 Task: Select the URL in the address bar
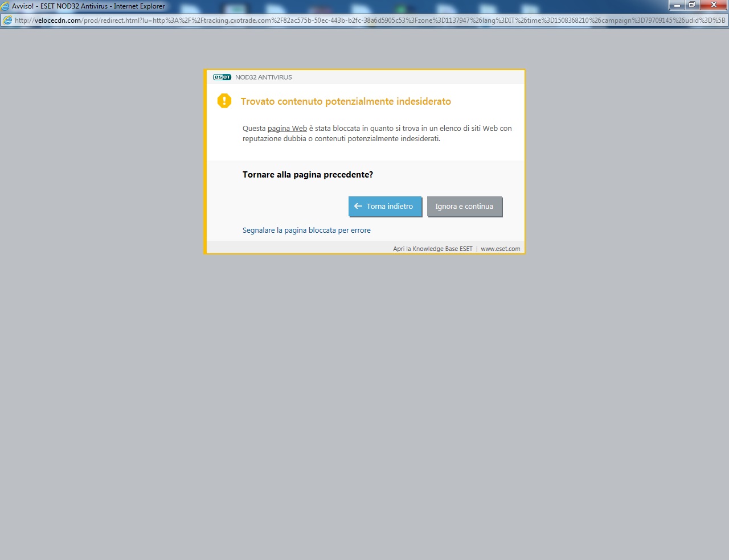coord(370,20)
